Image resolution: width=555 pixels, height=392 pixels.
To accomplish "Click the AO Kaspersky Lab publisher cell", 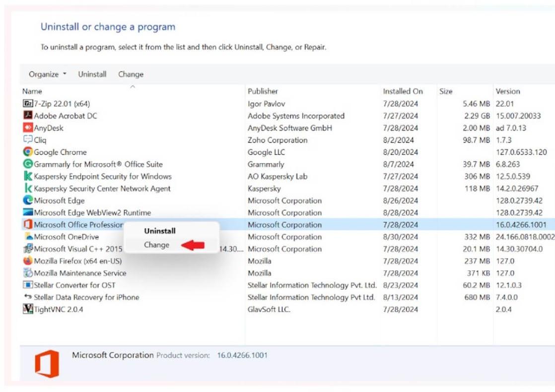I will pos(277,176).
